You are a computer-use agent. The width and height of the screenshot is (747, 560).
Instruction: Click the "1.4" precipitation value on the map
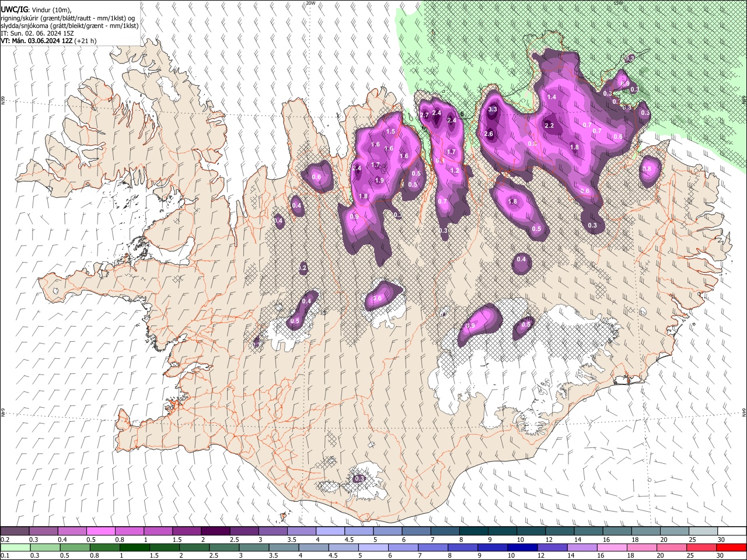pyautogui.click(x=551, y=97)
